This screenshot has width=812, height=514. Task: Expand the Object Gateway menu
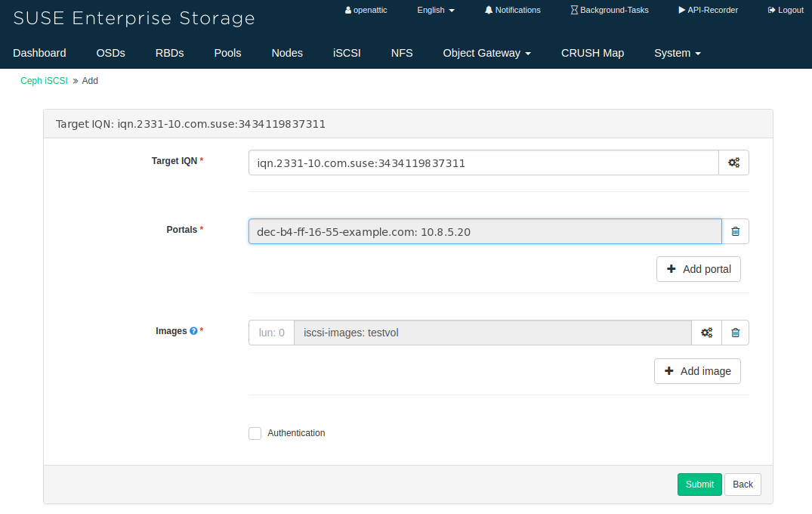tap(486, 53)
